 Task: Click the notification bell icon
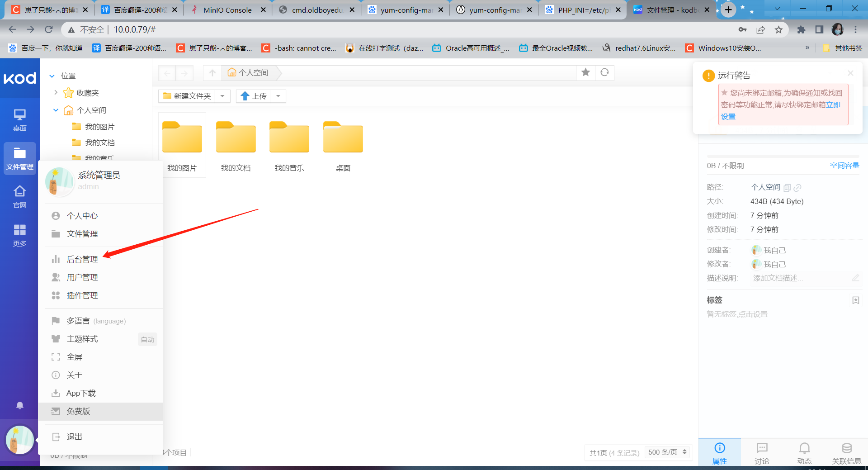tap(19, 405)
